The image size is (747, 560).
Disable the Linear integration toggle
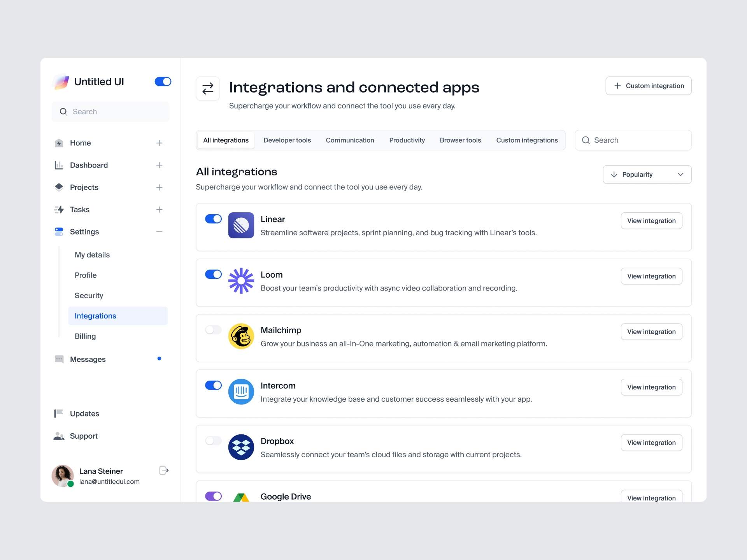pyautogui.click(x=213, y=219)
